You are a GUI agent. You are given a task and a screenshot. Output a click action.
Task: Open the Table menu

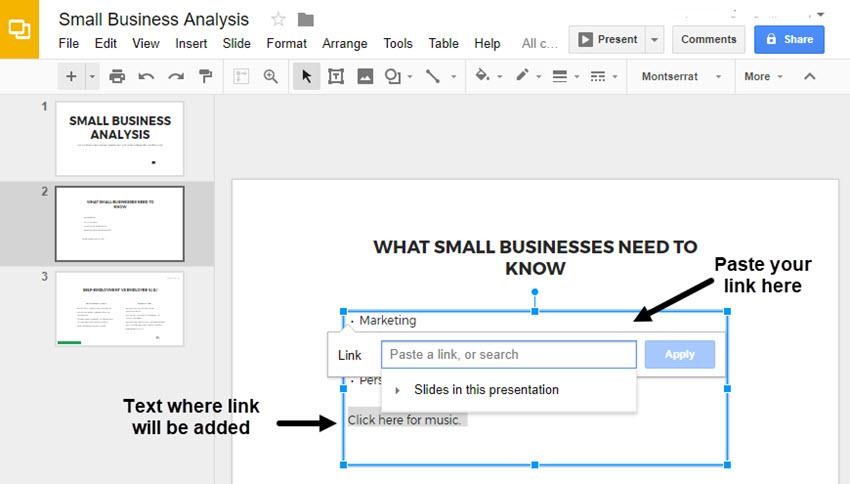pos(443,43)
